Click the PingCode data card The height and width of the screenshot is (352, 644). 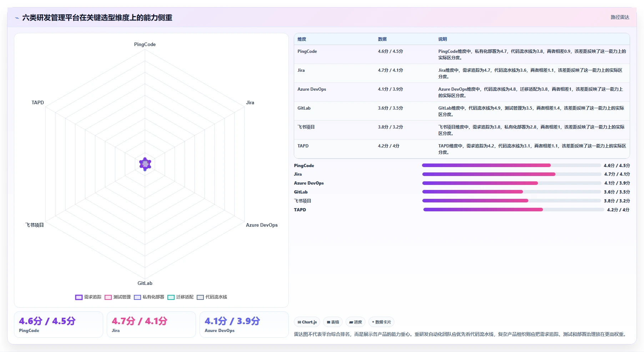pos(59,325)
